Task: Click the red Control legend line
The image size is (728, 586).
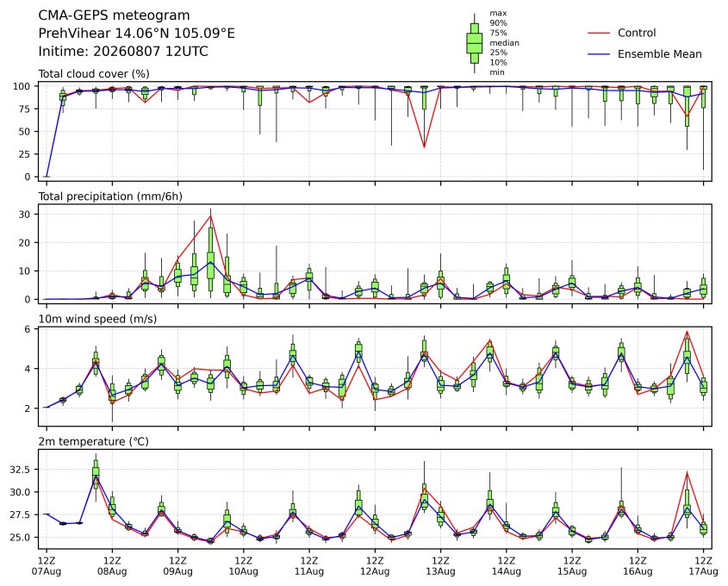Action: tap(599, 34)
